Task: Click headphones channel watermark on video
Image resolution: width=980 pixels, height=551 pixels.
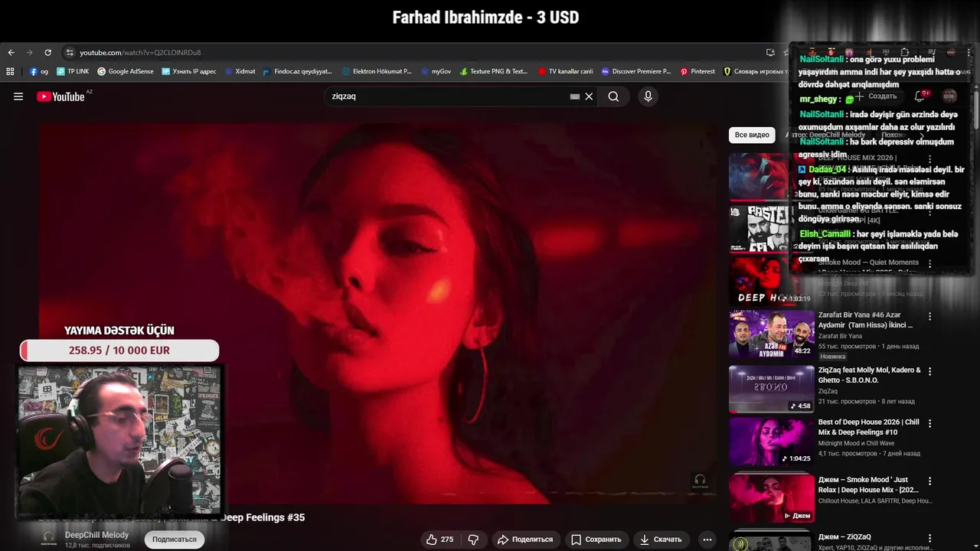Action: (700, 481)
